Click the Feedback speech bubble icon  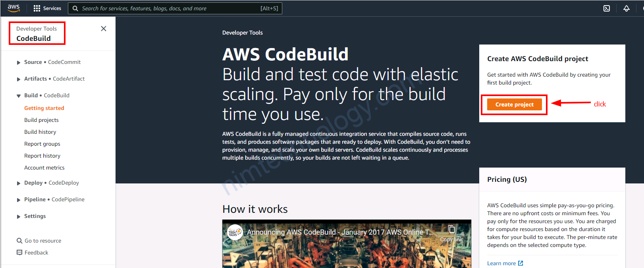[x=19, y=253]
